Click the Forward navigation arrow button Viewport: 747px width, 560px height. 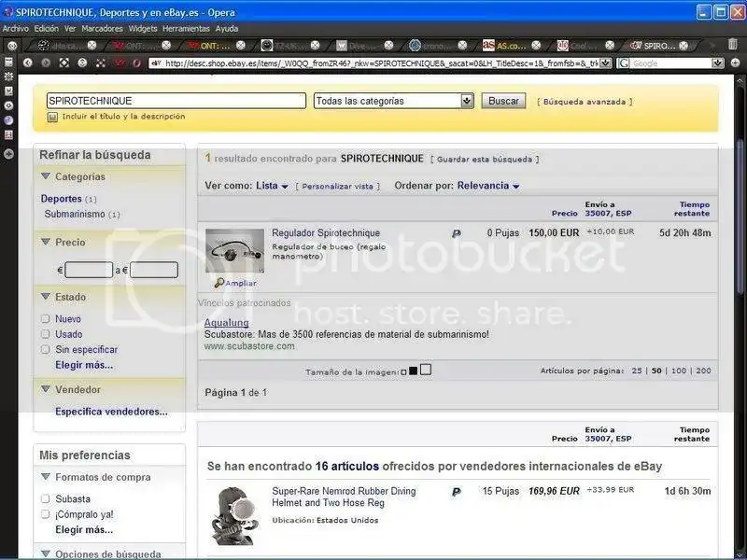point(46,63)
